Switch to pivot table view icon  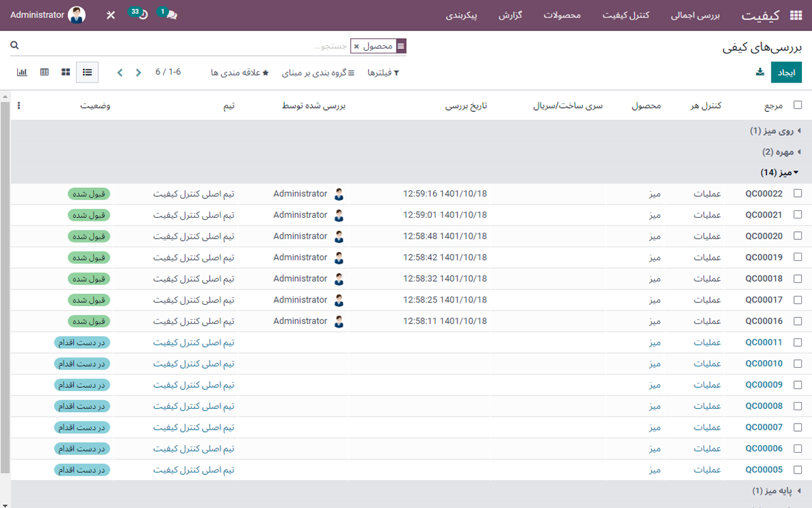44,72
